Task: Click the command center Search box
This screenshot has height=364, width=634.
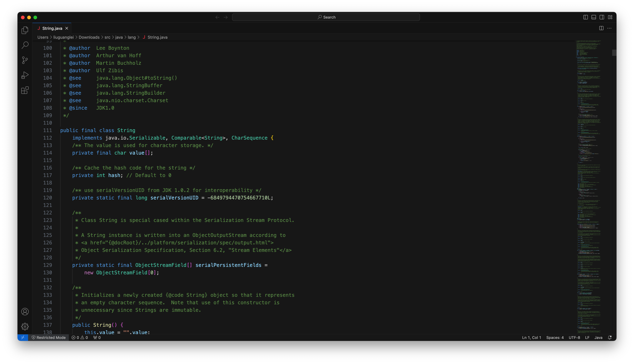Action: pyautogui.click(x=326, y=17)
